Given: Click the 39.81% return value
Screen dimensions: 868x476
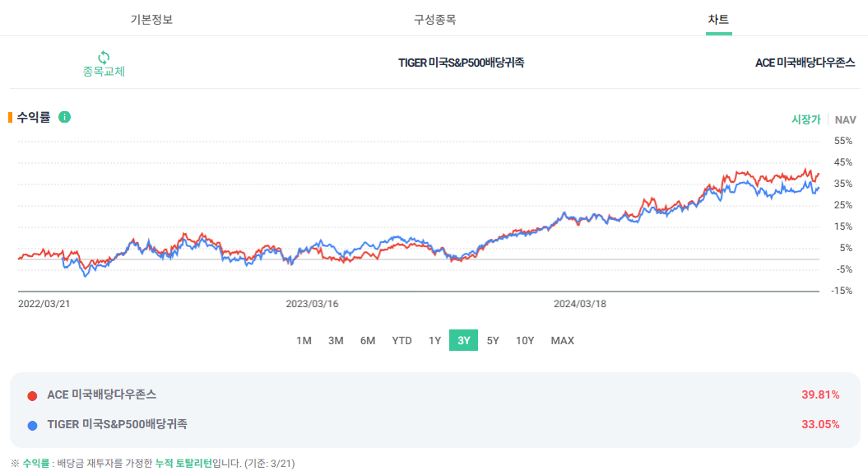Looking at the screenshot, I should coord(820,394).
